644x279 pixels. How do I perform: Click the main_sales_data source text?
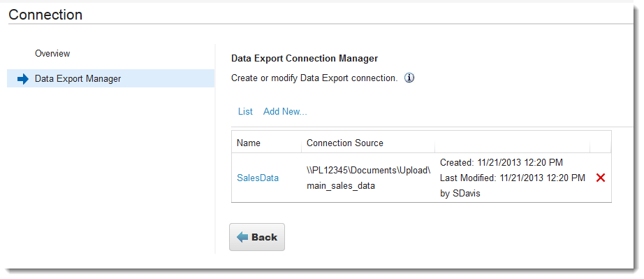click(x=341, y=186)
